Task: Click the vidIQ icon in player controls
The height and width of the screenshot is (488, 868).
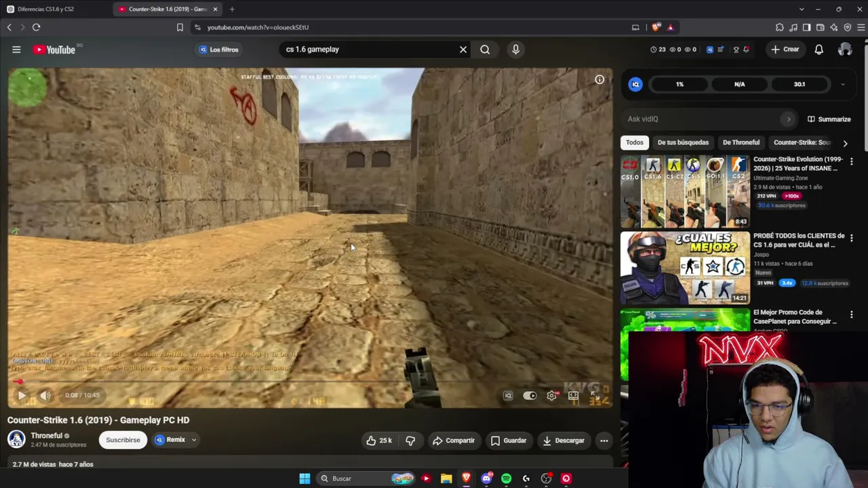Action: 508,396
